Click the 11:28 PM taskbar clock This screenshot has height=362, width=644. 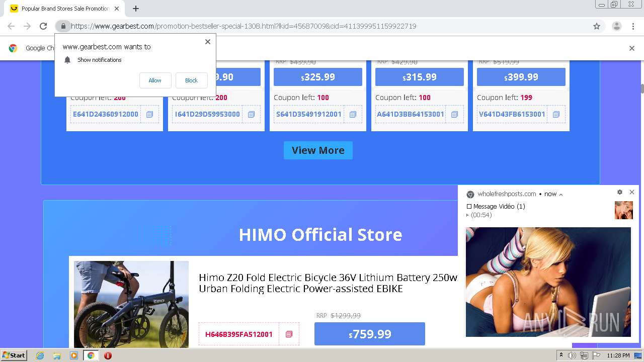[618, 355]
